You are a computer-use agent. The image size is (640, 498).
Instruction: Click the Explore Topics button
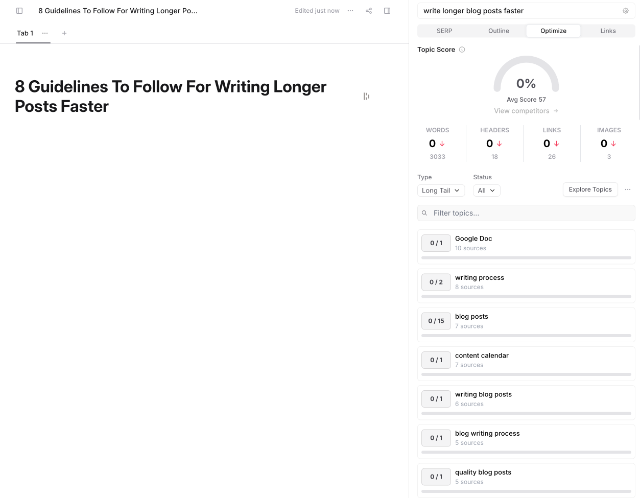[x=589, y=189]
